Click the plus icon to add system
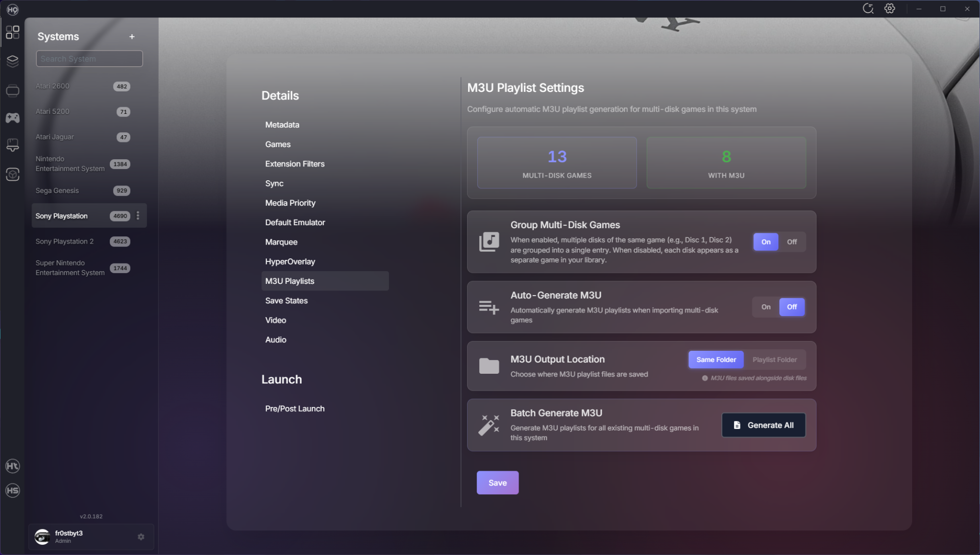This screenshot has width=980, height=555. point(132,37)
